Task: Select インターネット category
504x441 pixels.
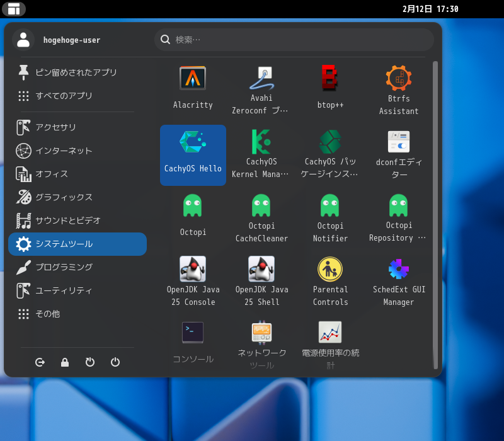Action: tap(77, 151)
